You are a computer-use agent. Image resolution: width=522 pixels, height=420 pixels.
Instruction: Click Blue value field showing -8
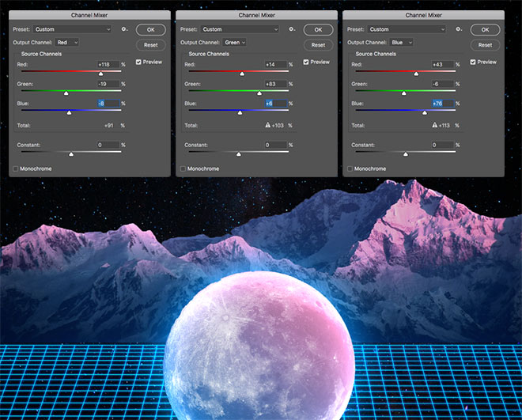(x=108, y=104)
